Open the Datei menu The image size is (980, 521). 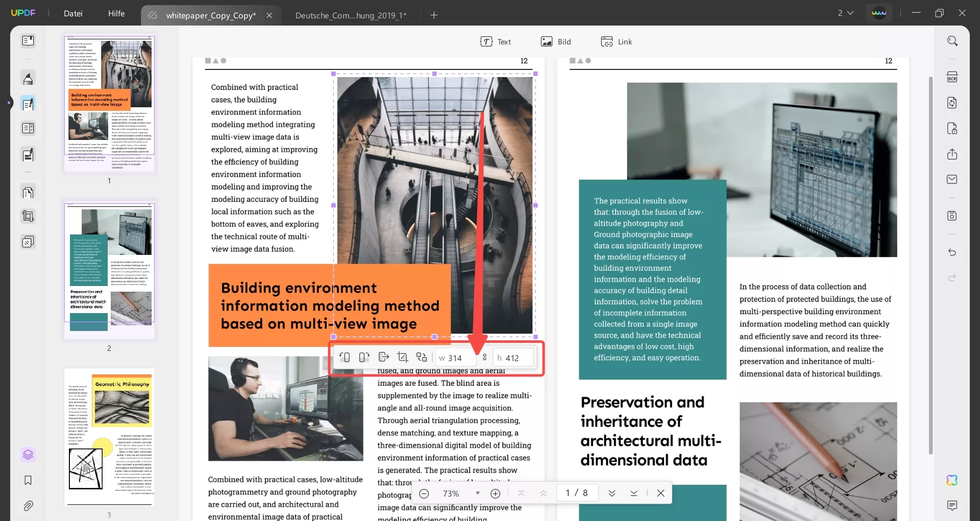(73, 14)
